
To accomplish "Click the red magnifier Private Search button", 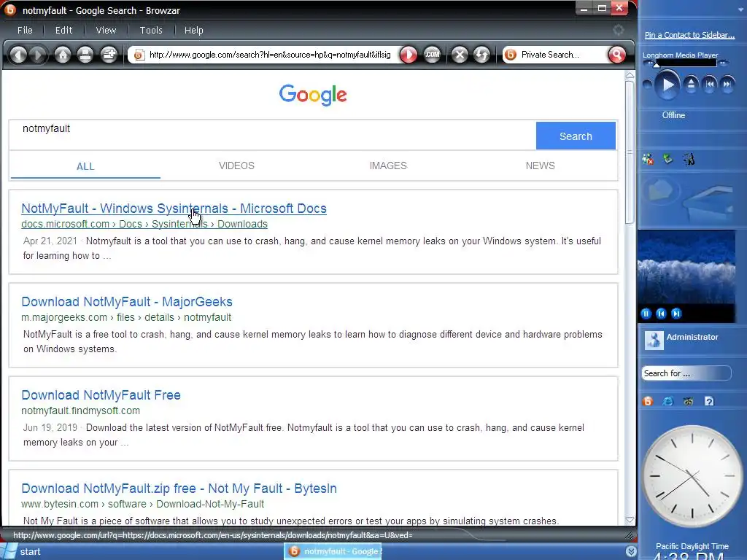I will pyautogui.click(x=617, y=55).
